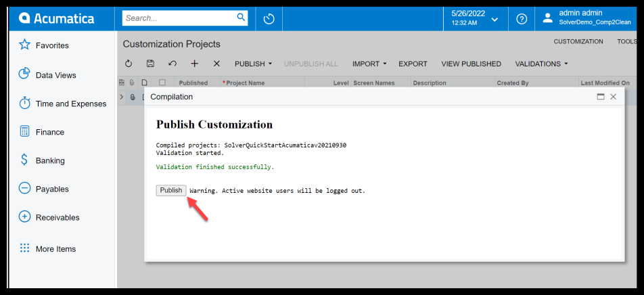Expand the Import dropdown menu
Screen dimensions: 644x295
click(369, 64)
